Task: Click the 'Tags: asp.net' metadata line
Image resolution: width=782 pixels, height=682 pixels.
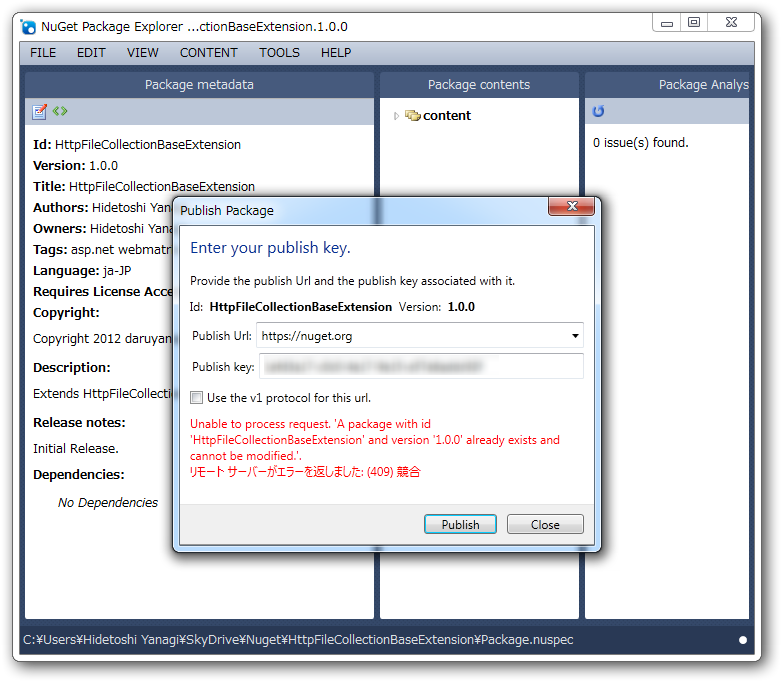Action: click(102, 250)
